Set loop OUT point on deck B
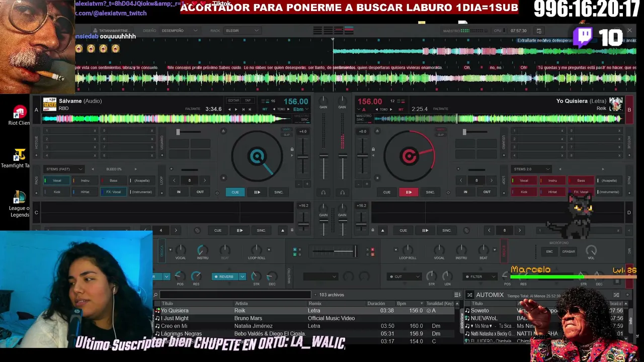The height and width of the screenshot is (362, 644). pos(487,192)
